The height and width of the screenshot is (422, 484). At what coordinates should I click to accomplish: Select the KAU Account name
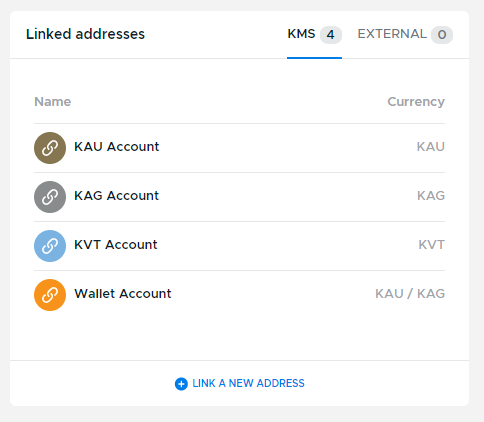pos(117,147)
